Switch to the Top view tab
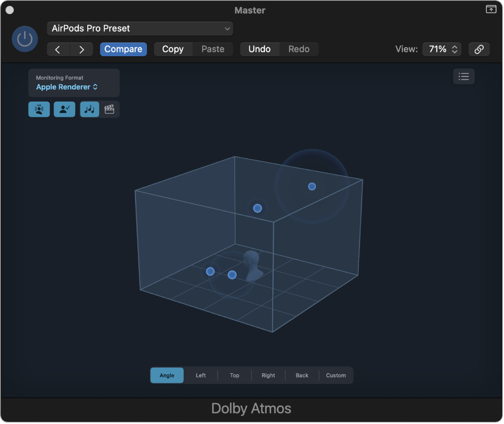The height and width of the screenshot is (424, 504). click(234, 375)
